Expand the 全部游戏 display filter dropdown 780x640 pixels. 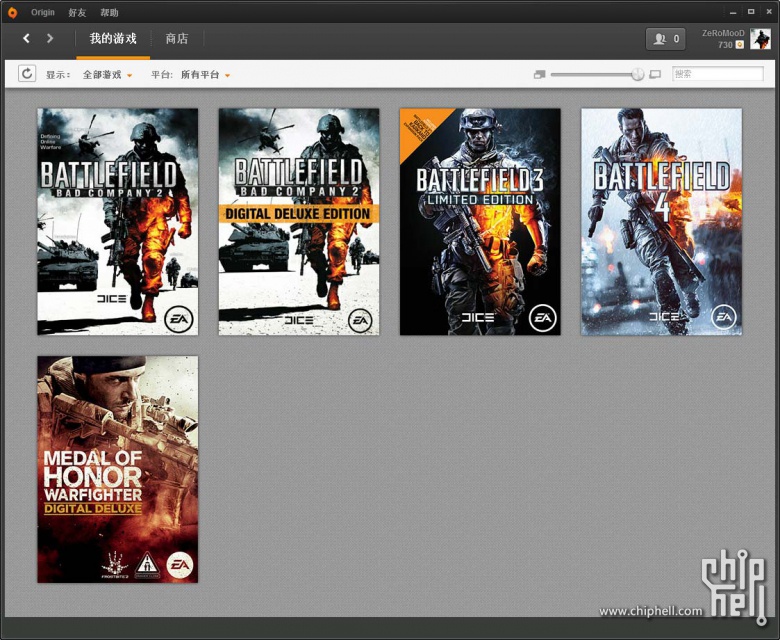107,75
